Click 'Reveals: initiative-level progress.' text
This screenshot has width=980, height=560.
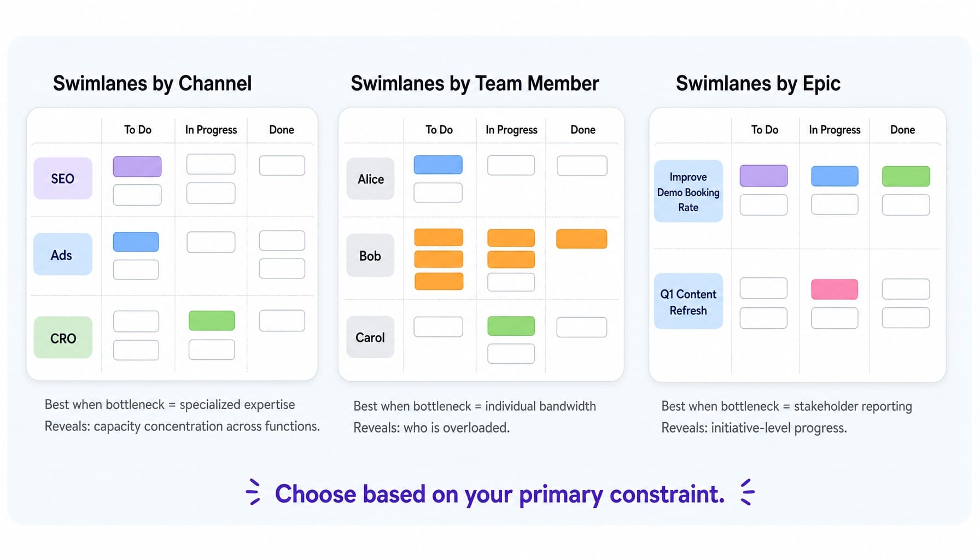(x=754, y=428)
